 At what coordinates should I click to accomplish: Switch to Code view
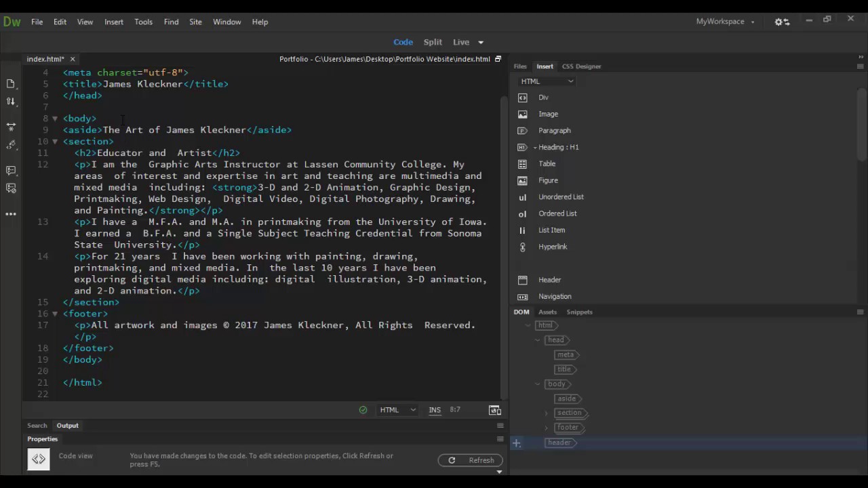[403, 42]
